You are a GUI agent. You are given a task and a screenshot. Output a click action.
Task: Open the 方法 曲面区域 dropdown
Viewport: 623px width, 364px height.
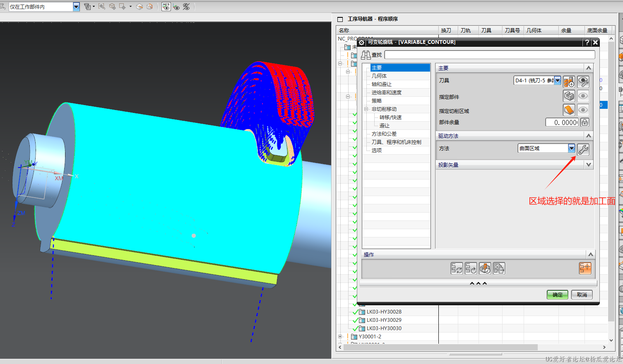[x=572, y=148]
